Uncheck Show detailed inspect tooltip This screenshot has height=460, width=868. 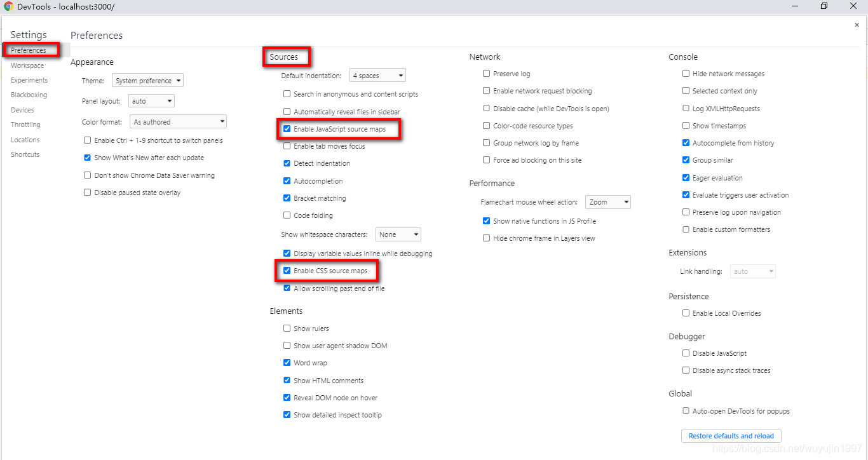(287, 415)
